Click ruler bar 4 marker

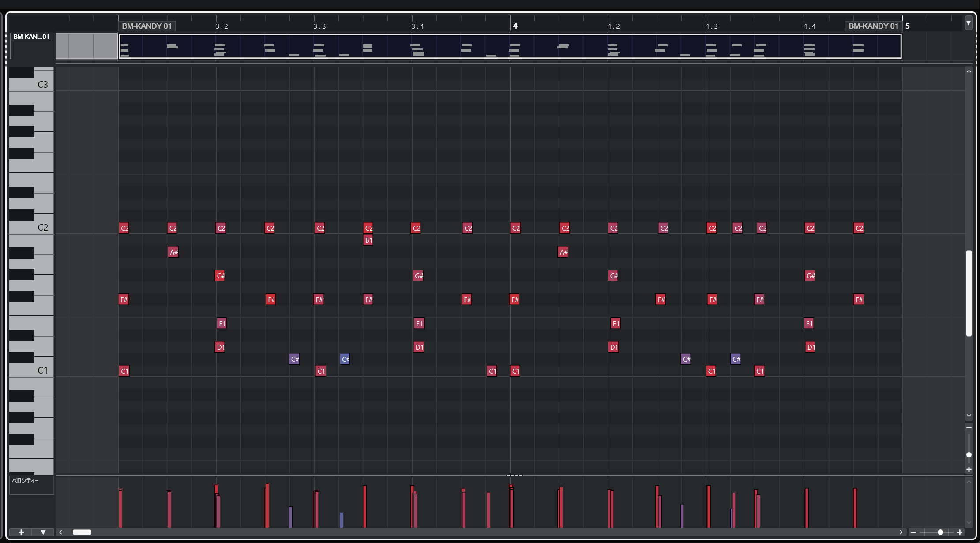[515, 26]
